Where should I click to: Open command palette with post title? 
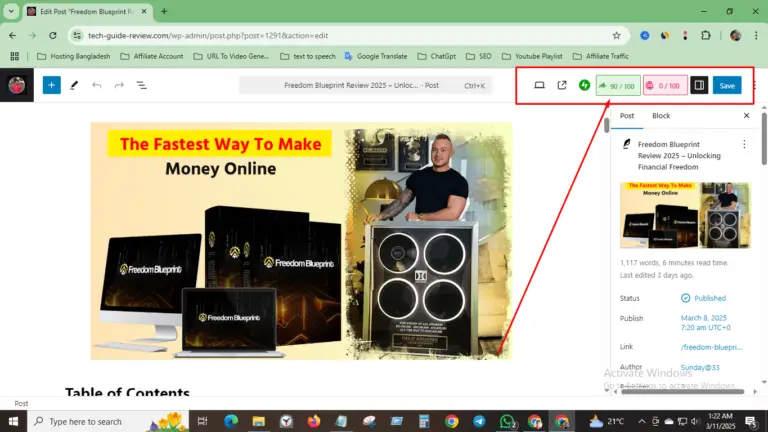click(365, 85)
